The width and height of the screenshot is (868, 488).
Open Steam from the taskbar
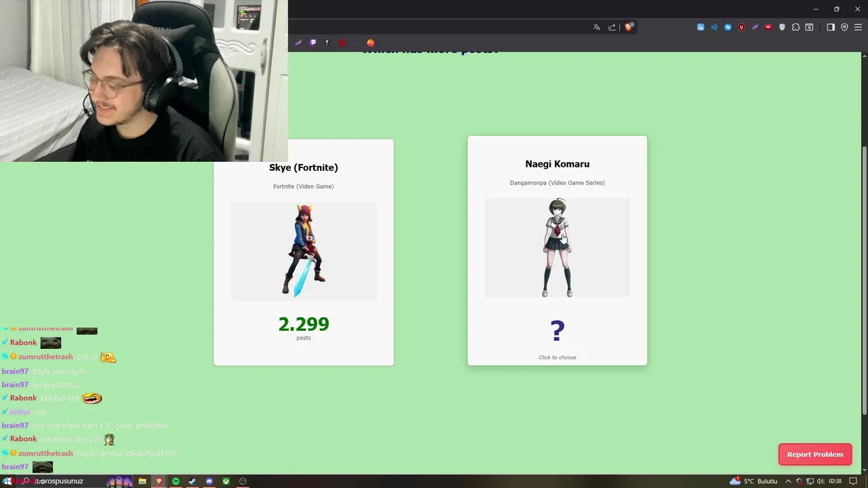click(x=193, y=481)
